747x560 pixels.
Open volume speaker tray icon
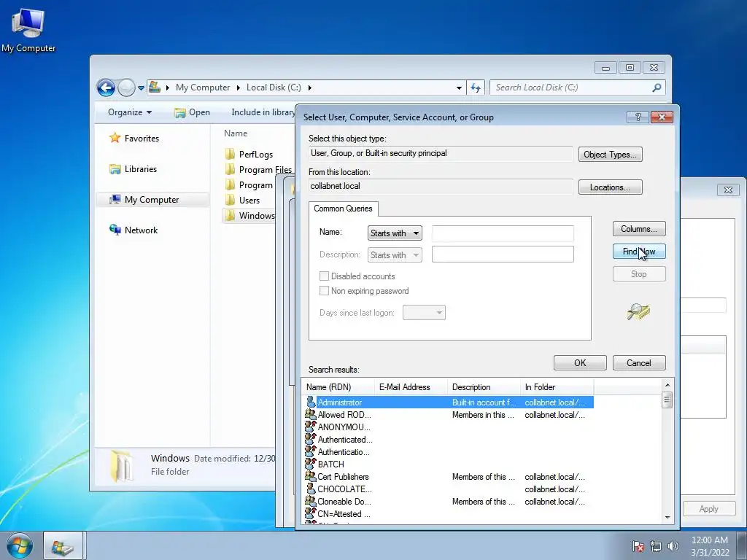[x=673, y=546]
